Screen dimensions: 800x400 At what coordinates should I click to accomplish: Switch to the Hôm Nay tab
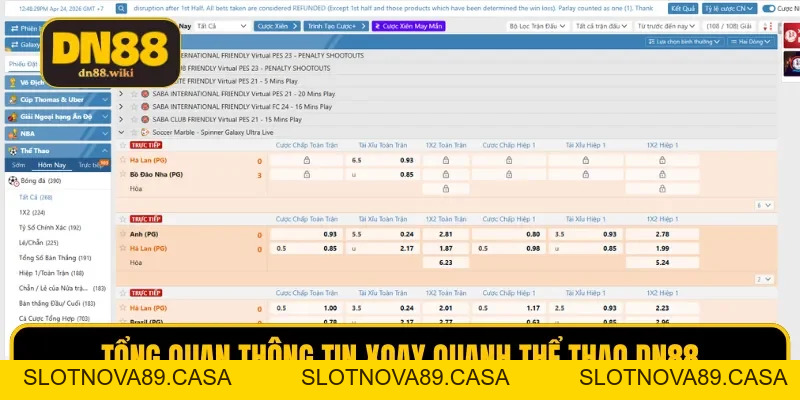click(x=52, y=165)
